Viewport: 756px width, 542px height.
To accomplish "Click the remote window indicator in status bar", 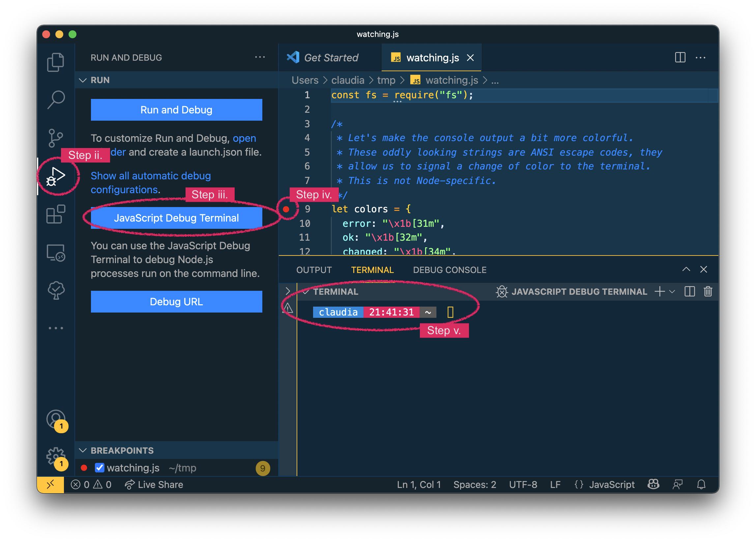I will (x=50, y=485).
